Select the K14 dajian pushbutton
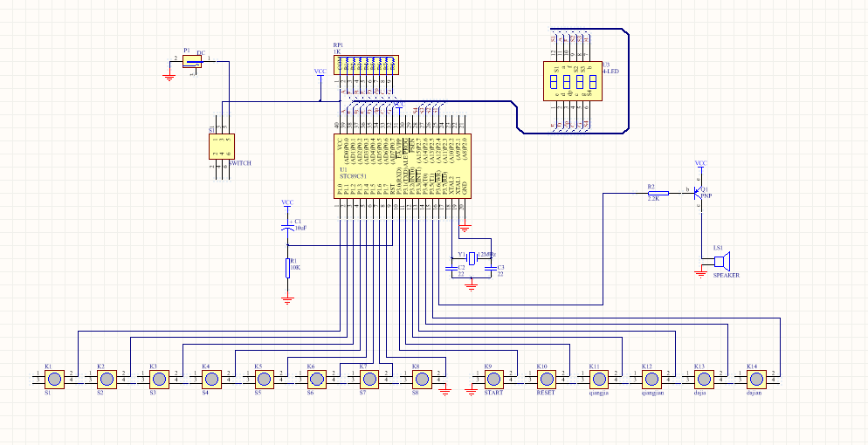The width and height of the screenshot is (868, 445). 757,380
